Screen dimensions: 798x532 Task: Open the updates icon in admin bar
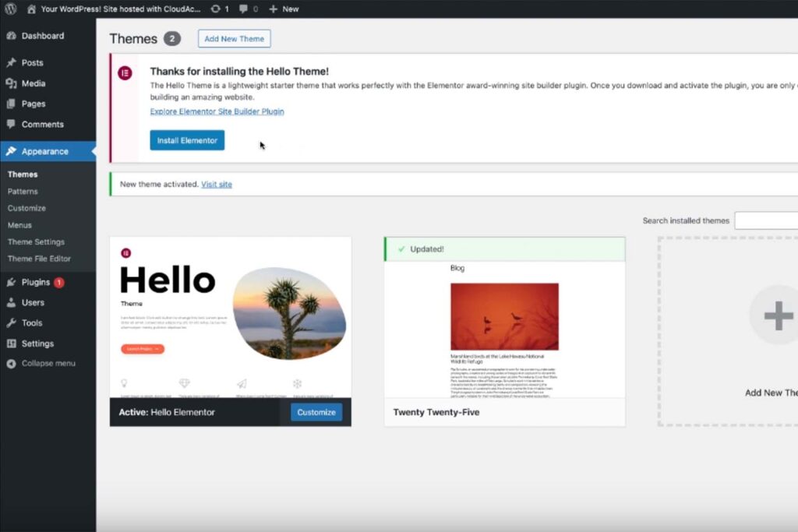[216, 9]
